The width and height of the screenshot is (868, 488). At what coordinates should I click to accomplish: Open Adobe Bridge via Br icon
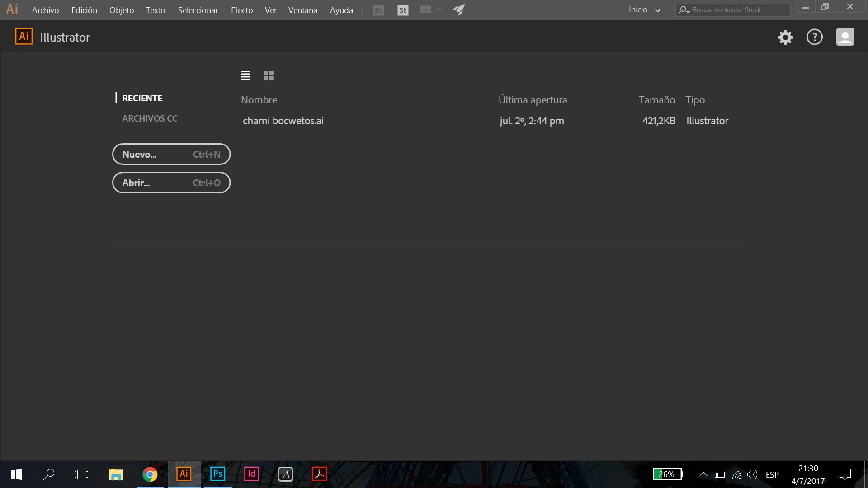(378, 10)
